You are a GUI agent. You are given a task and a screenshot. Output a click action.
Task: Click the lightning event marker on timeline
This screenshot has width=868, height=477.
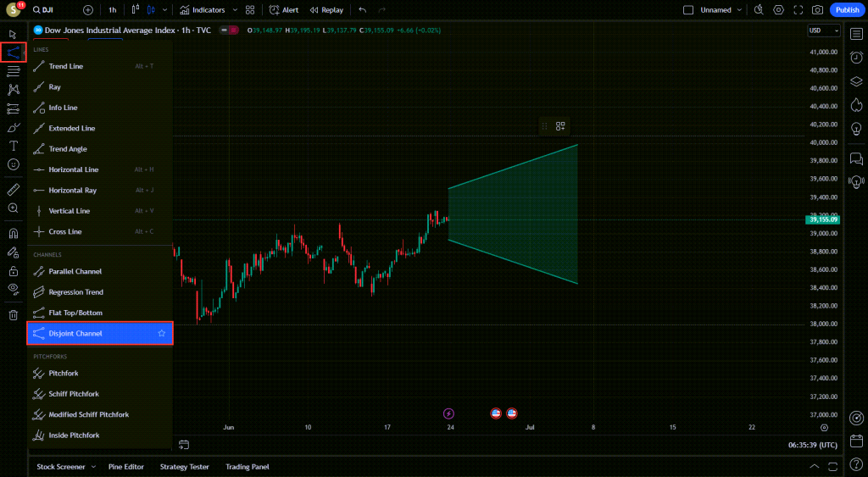(x=449, y=413)
